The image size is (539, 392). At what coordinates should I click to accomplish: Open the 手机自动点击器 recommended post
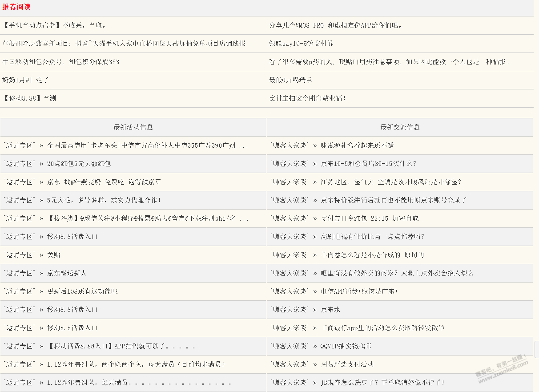point(54,25)
